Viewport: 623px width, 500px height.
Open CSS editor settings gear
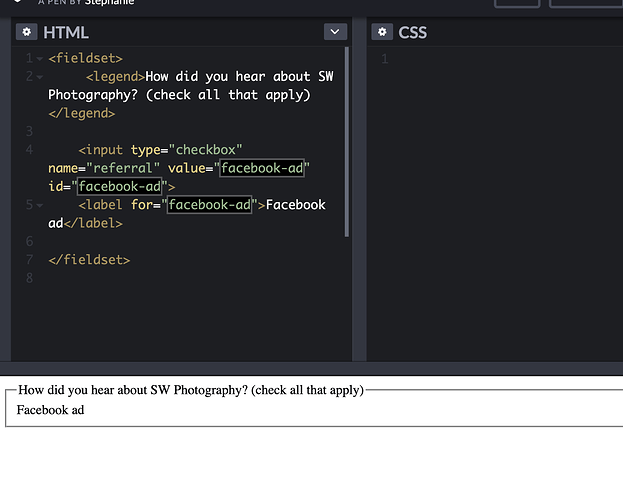(382, 32)
